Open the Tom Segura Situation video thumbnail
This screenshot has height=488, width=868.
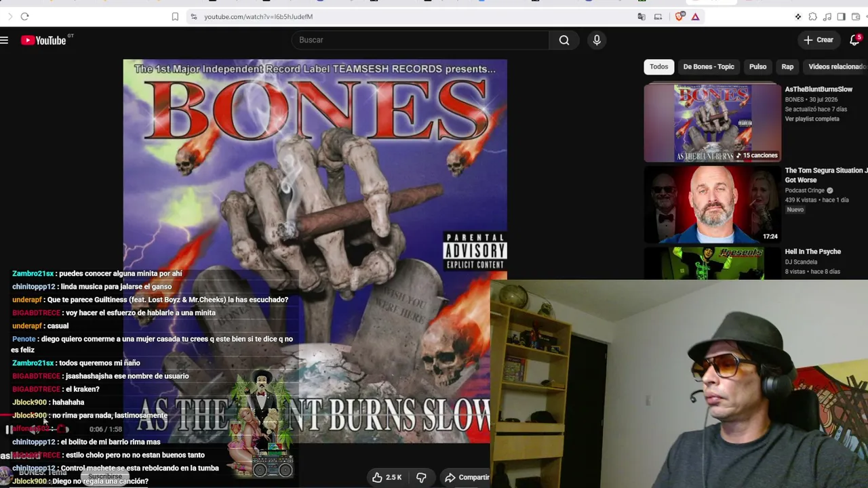(712, 205)
